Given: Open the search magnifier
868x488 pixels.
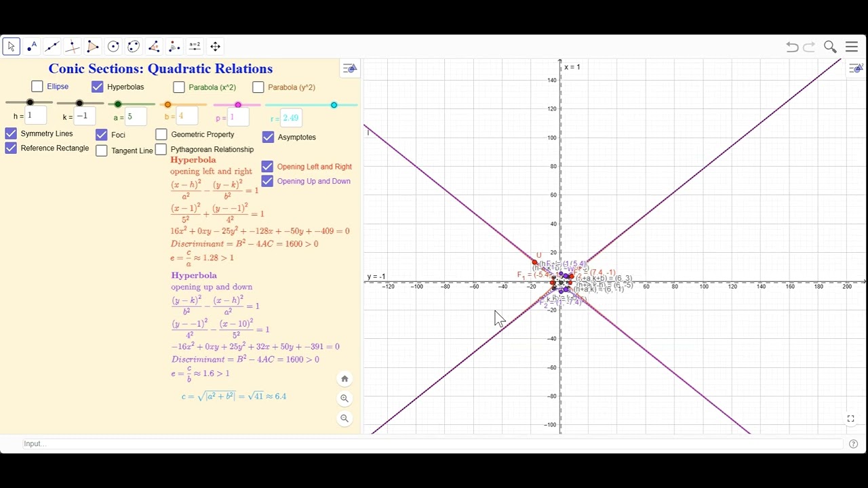Looking at the screenshot, I should (x=830, y=47).
